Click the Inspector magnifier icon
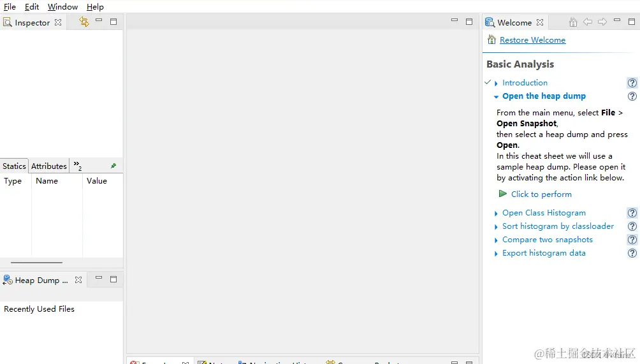 [x=8, y=22]
